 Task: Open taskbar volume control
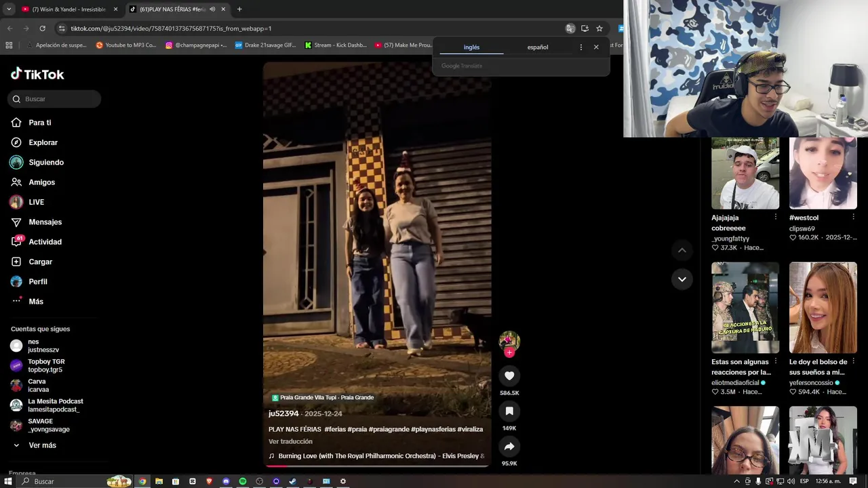coord(791,481)
